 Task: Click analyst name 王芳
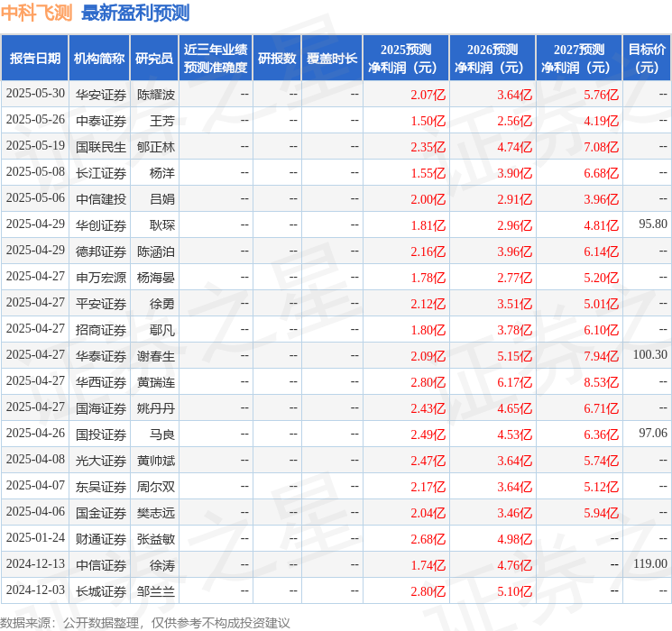(x=162, y=121)
